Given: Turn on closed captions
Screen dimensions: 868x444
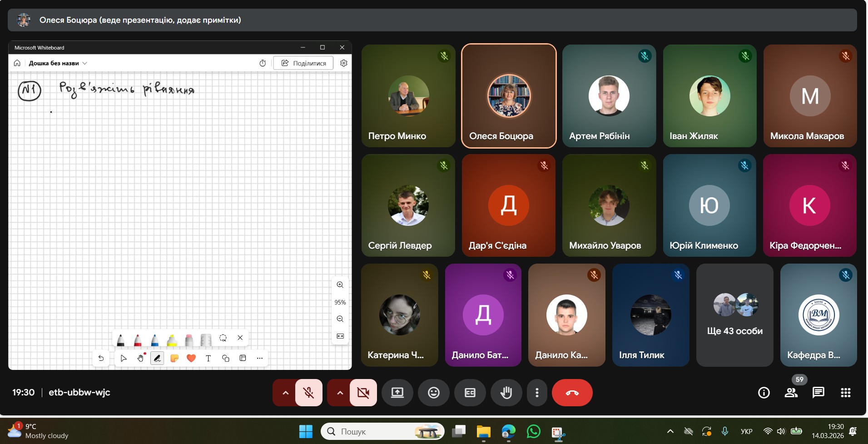Looking at the screenshot, I should [470, 393].
